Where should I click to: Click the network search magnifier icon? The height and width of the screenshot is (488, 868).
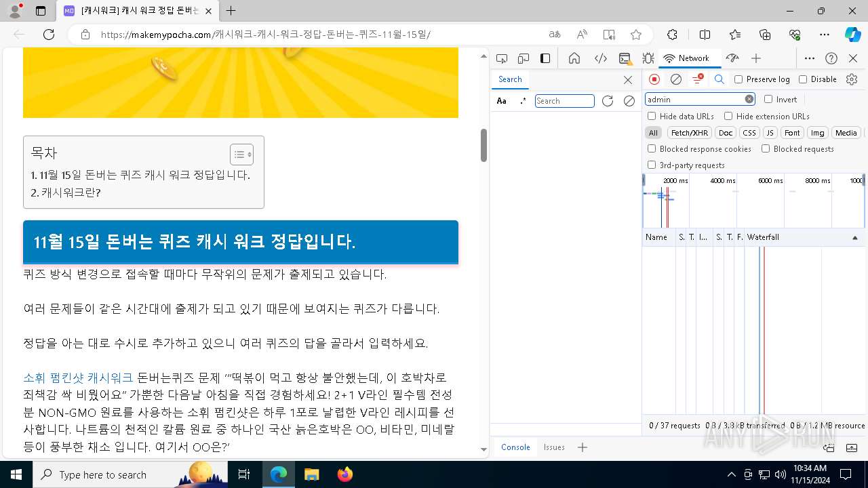(719, 79)
